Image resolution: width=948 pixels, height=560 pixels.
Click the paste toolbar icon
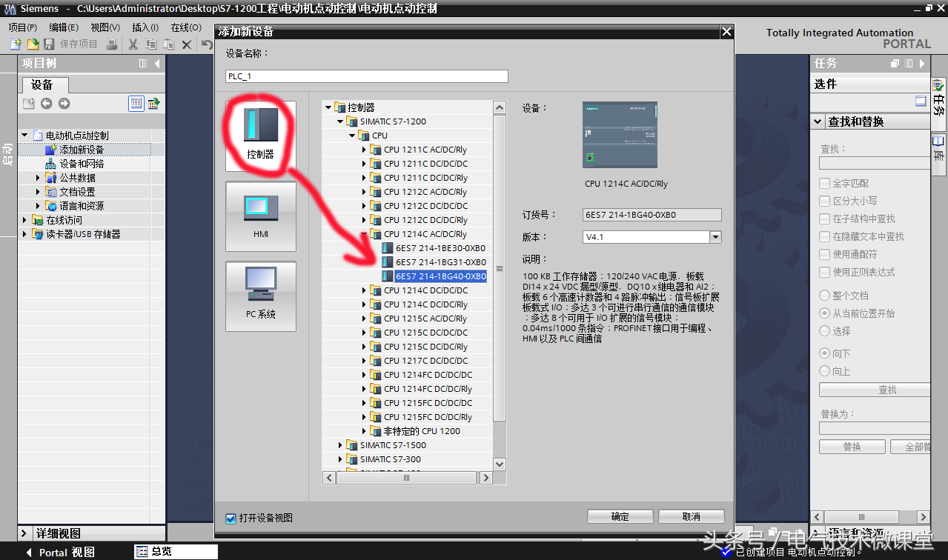(169, 44)
